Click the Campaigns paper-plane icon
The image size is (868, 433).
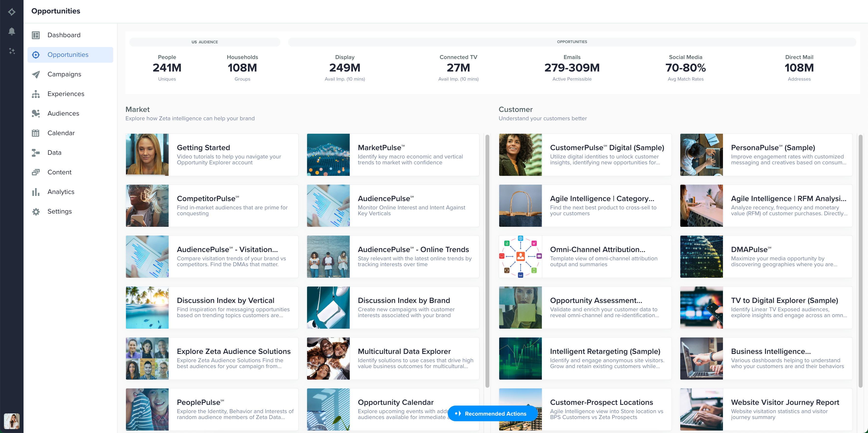36,74
